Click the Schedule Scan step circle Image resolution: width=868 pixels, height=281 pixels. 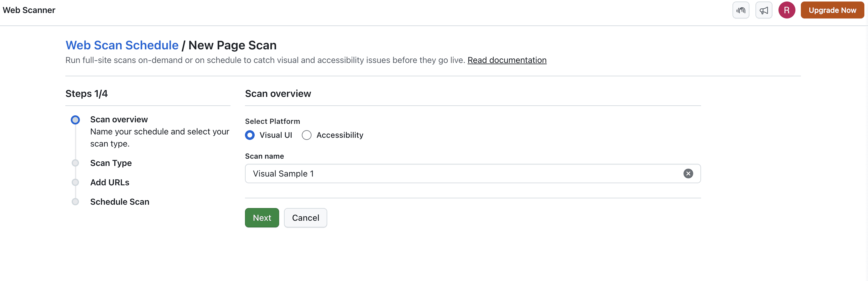pyautogui.click(x=75, y=202)
